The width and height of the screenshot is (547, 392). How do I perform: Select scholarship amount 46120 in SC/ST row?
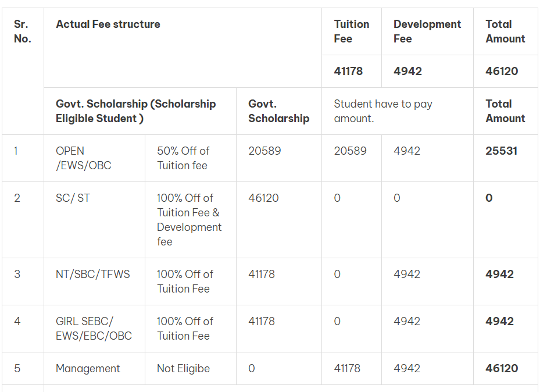(263, 198)
